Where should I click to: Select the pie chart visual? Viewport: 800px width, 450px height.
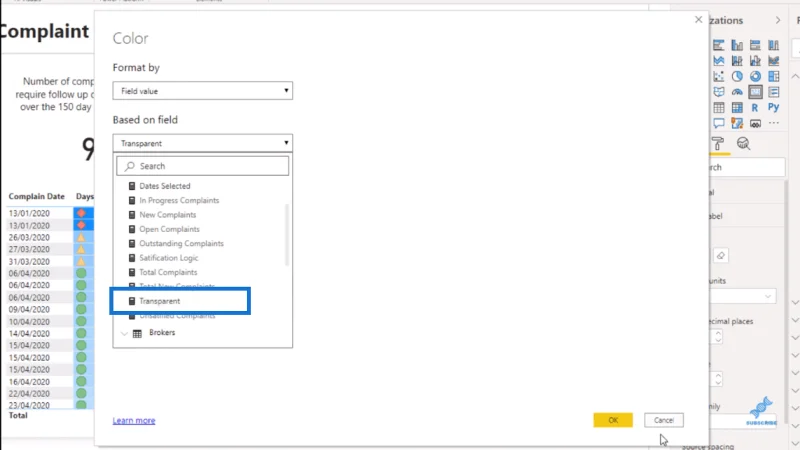point(737,77)
